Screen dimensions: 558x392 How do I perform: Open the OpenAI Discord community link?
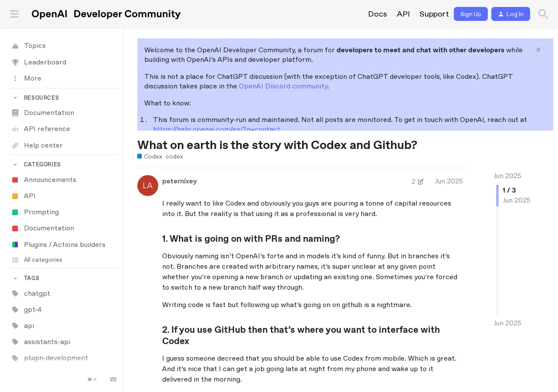click(283, 86)
